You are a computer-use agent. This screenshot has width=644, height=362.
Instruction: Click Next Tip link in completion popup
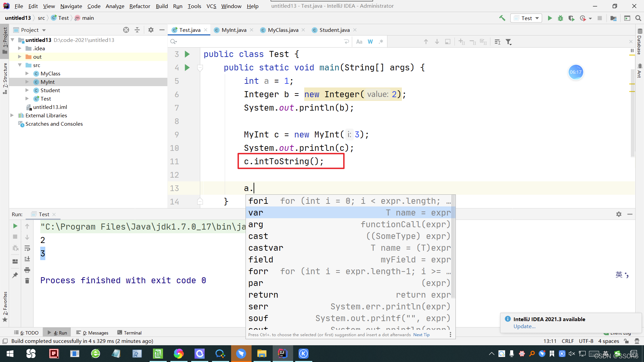(421, 335)
